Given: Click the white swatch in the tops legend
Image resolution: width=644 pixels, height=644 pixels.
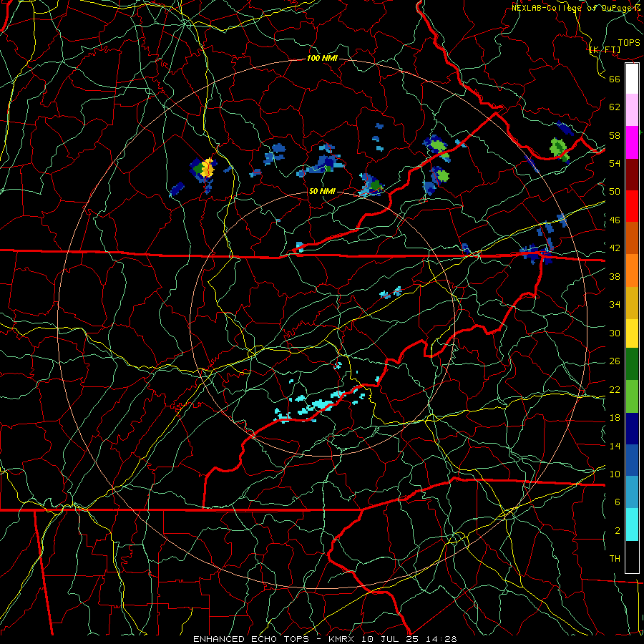Looking at the screenshot, I should [x=632, y=79].
